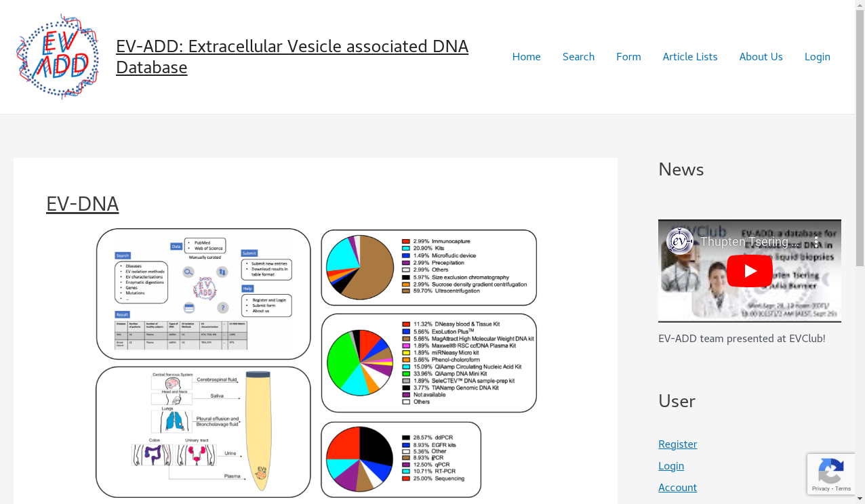Screen dimensions: 865x504
Task: Click the "News" sidebar heading
Action: tap(681, 169)
